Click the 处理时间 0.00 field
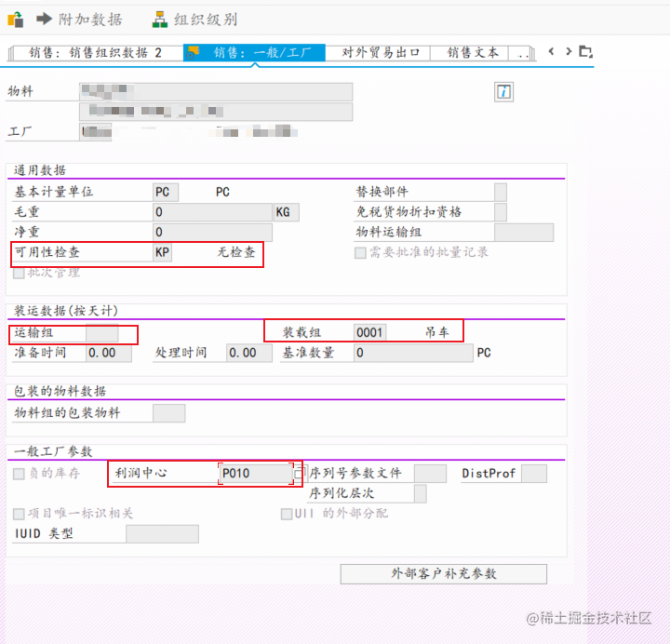 point(249,353)
